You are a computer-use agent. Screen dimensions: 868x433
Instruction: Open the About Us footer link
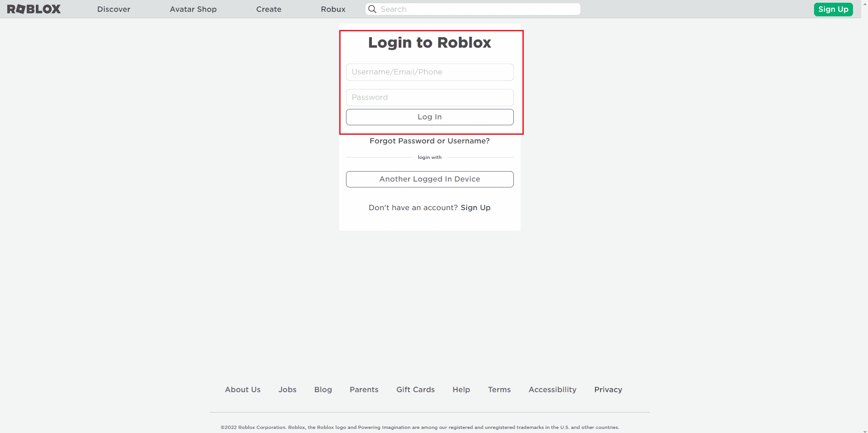pos(243,389)
